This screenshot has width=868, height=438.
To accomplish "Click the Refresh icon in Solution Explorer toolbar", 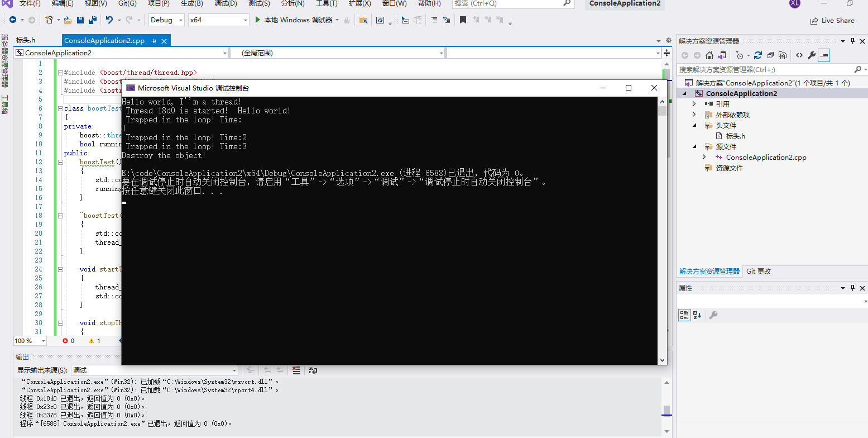I will [757, 55].
